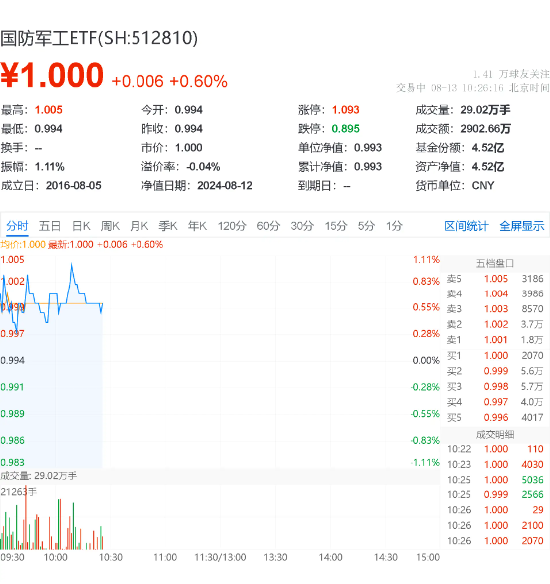Image resolution: width=550 pixels, height=584 pixels.
Task: Click the 均价:1.000 chart legend
Action: 23,245
